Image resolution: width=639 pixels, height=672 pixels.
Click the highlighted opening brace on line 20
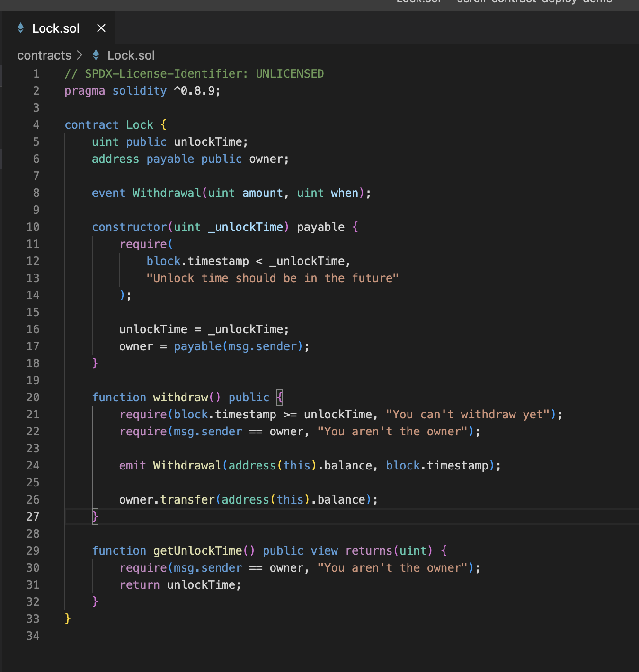pos(280,398)
